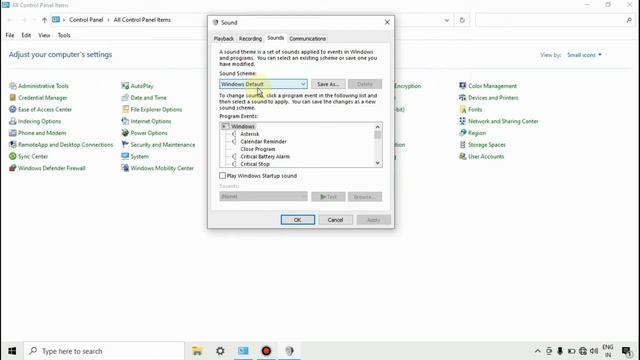Viewport: 640px width, 360px height.
Task: Expand the View by Small icons dropdown
Action: (x=584, y=55)
